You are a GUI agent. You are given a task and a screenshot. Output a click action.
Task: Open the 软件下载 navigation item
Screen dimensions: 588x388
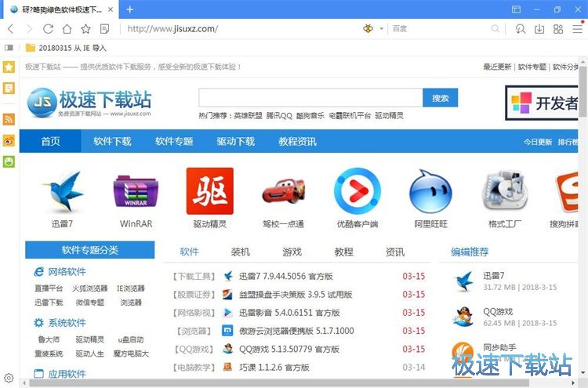click(112, 141)
